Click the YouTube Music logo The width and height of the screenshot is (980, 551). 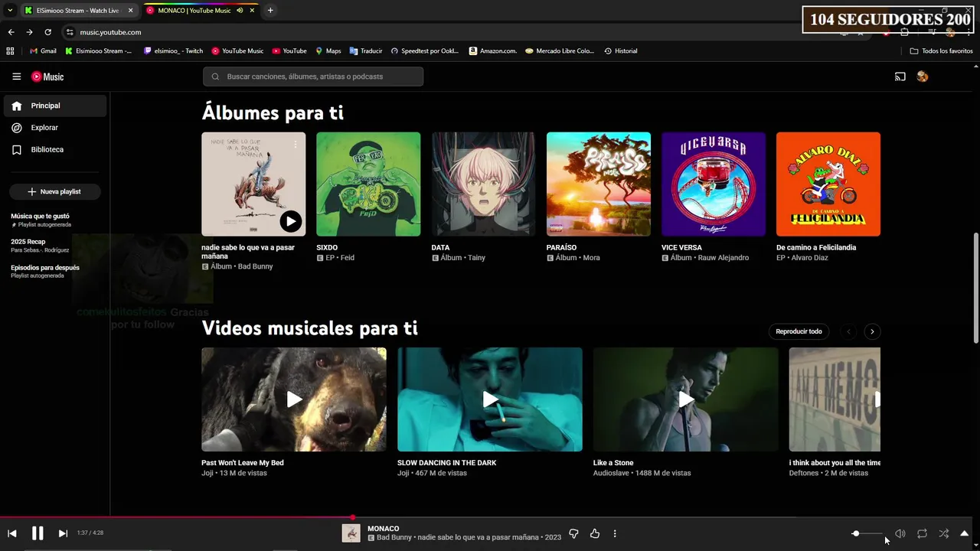pyautogui.click(x=47, y=77)
